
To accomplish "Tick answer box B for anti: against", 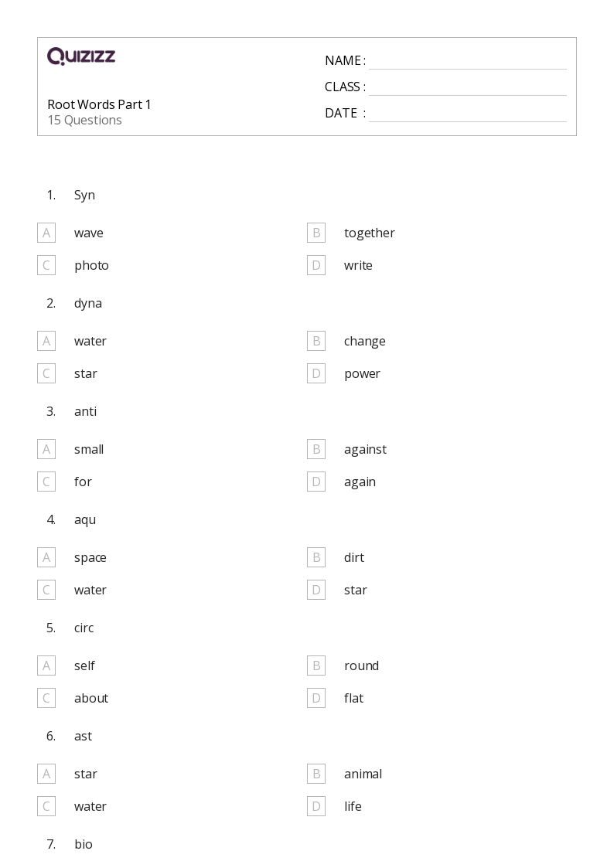I will point(316,449).
